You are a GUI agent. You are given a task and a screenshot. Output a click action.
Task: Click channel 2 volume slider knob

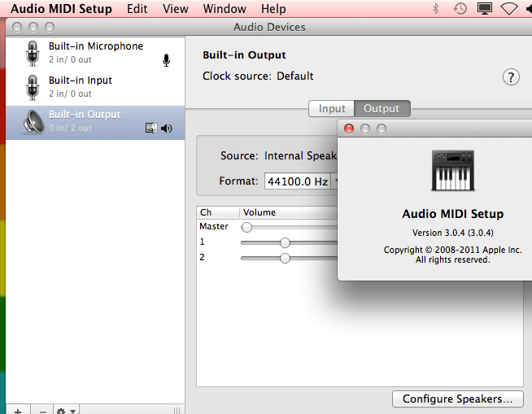285,258
